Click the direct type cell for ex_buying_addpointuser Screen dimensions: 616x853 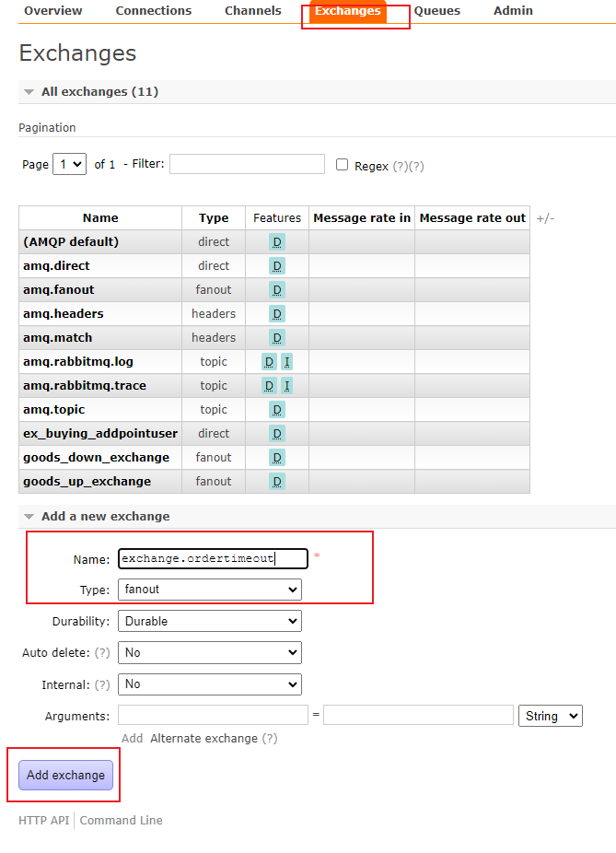click(x=213, y=433)
